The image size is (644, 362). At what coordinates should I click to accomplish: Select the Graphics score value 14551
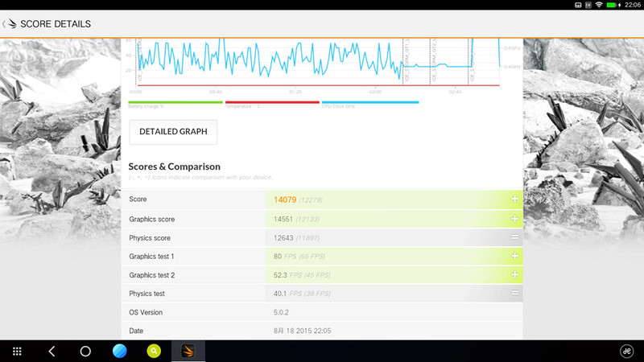(283, 219)
